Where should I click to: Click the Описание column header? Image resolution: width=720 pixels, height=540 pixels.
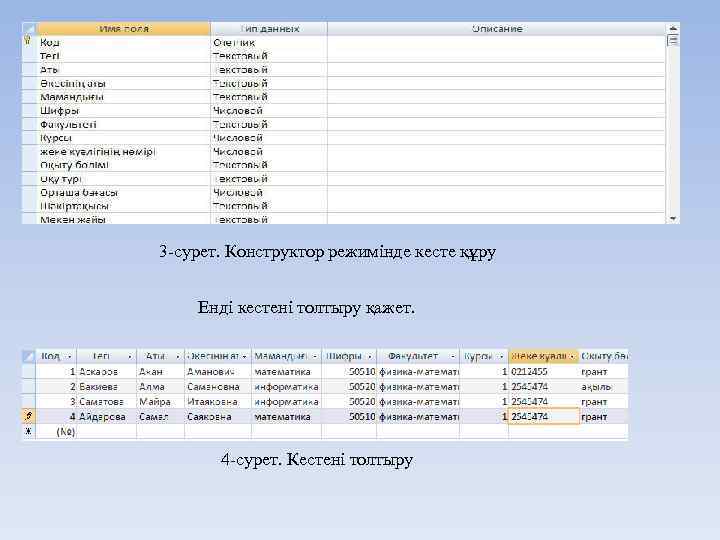pyautogui.click(x=497, y=28)
